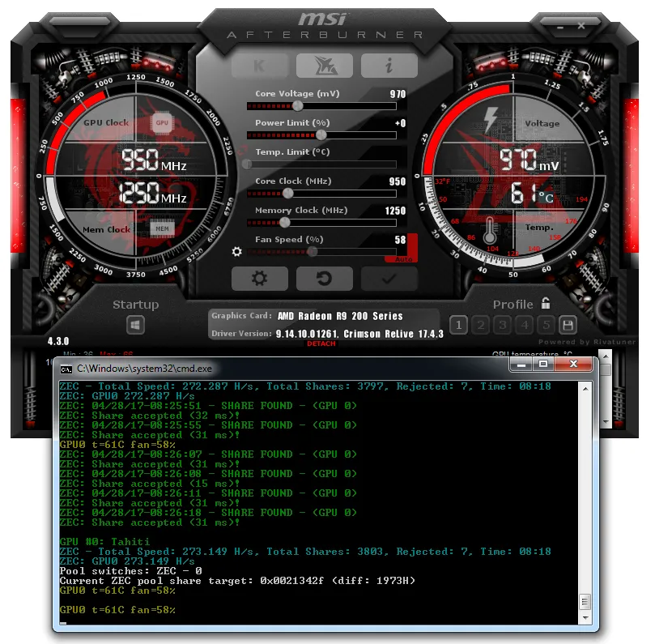Click the Temp. Limit slider handle
Image resolution: width=655 pixels, height=644 pixels.
[247, 164]
